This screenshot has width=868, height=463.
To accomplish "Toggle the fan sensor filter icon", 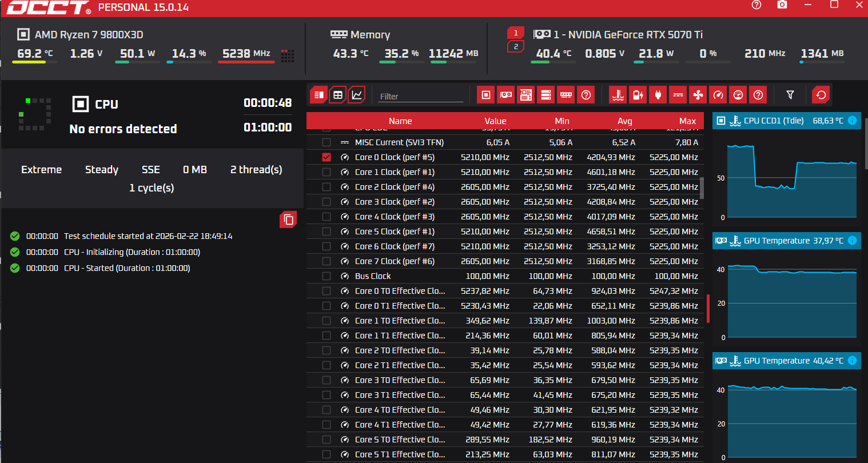I will 698,95.
